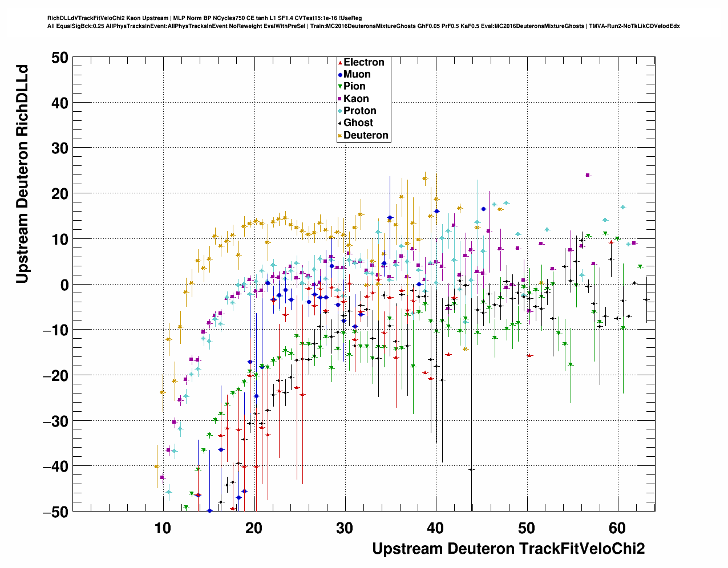Click the "Electron" legend label text
728x568 pixels.
tap(364, 62)
